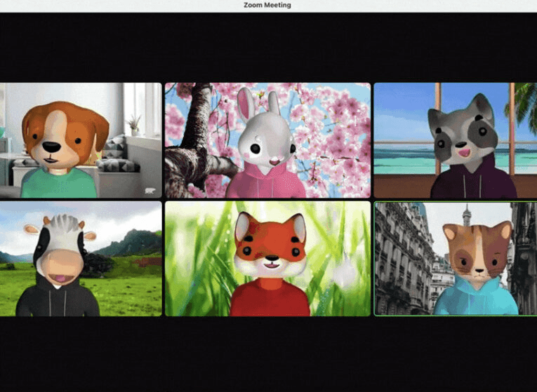Select the dog avatar video tile
The width and height of the screenshot is (537, 392).
[x=81, y=140]
